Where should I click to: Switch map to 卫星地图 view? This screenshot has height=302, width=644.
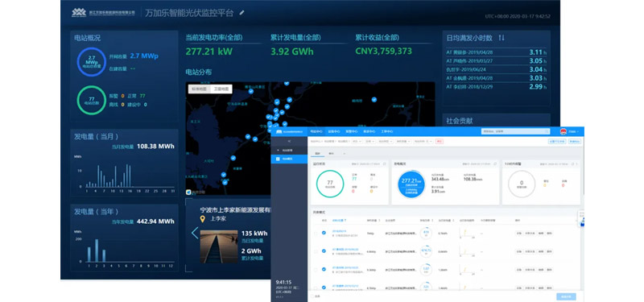coord(221,89)
